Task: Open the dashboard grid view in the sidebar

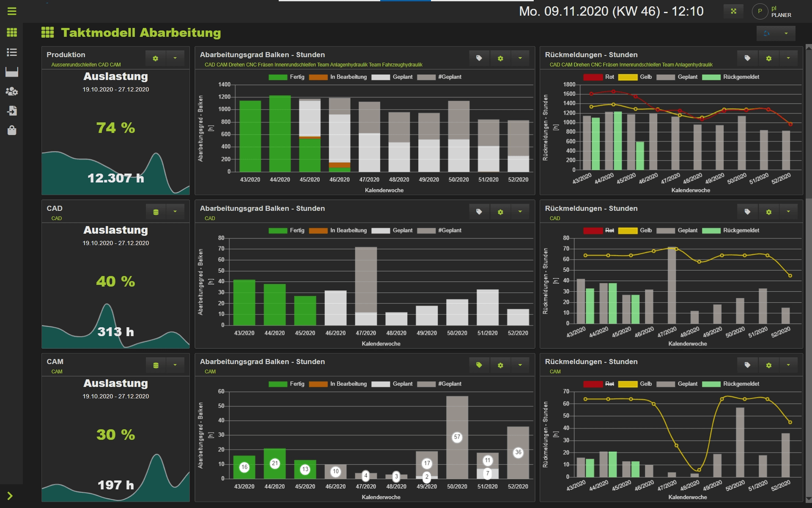Action: pyautogui.click(x=12, y=33)
